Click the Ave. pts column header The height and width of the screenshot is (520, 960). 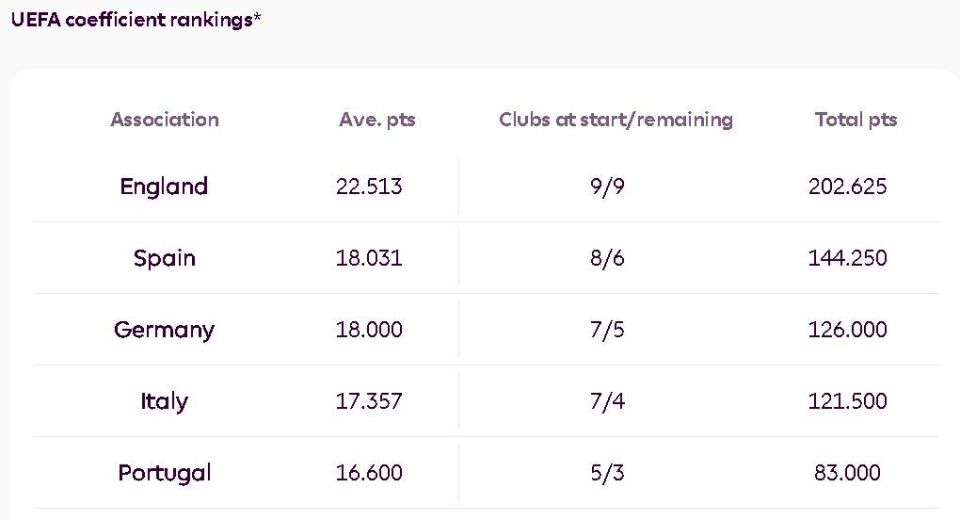pyautogui.click(x=377, y=120)
